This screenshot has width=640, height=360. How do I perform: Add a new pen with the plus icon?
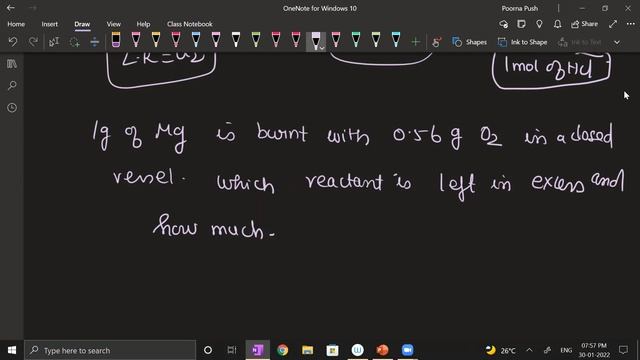[x=416, y=42]
